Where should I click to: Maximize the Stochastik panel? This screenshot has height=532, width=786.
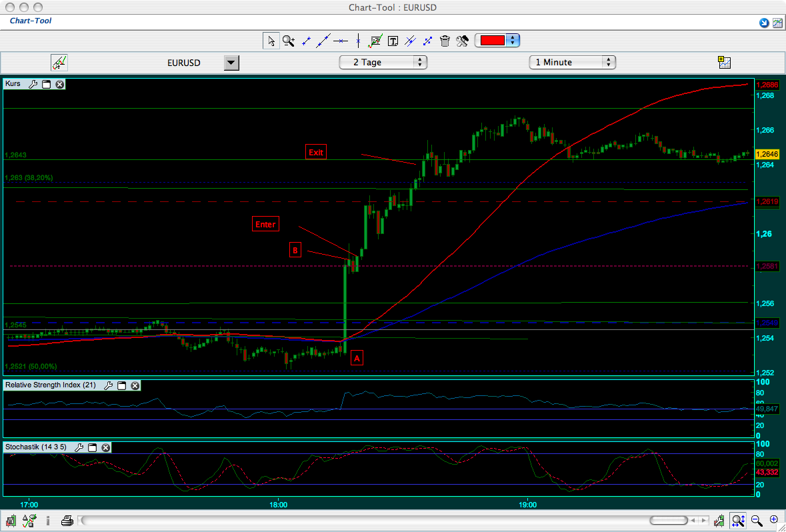(92, 447)
